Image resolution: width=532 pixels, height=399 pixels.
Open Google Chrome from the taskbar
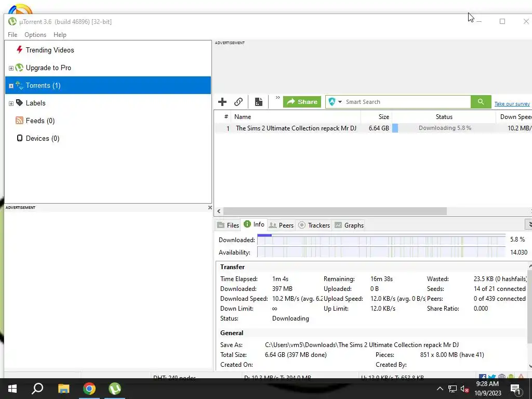point(89,389)
